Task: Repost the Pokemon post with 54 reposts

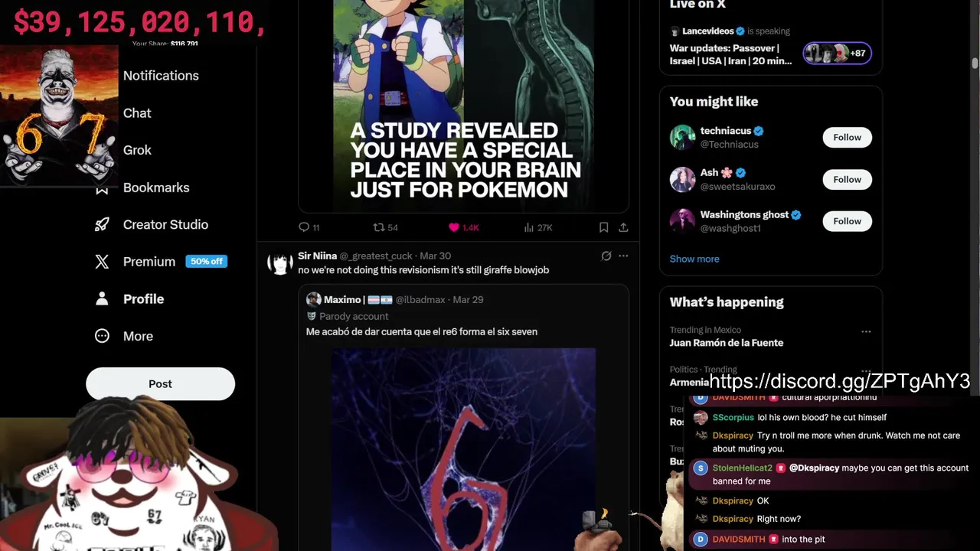Action: pyautogui.click(x=385, y=227)
